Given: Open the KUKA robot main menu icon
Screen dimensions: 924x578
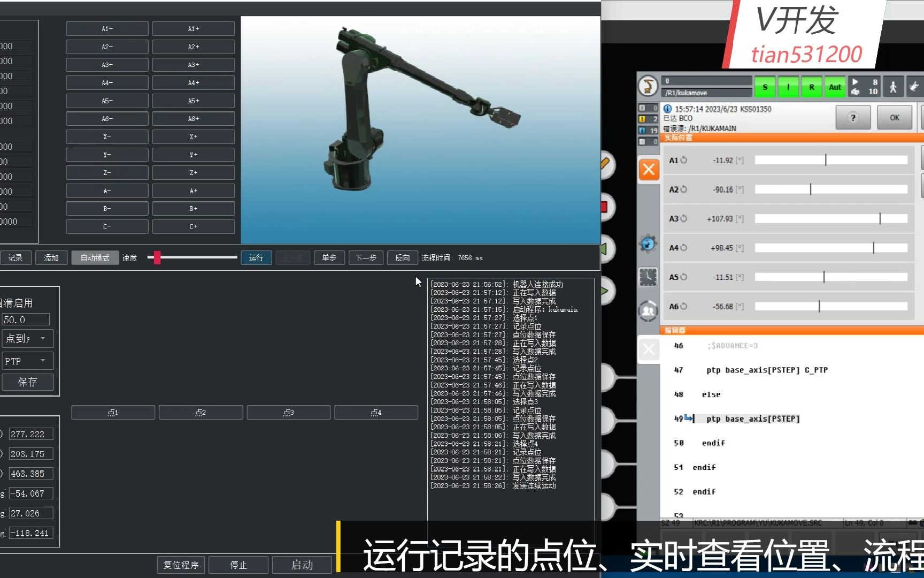Looking at the screenshot, I should [648, 86].
